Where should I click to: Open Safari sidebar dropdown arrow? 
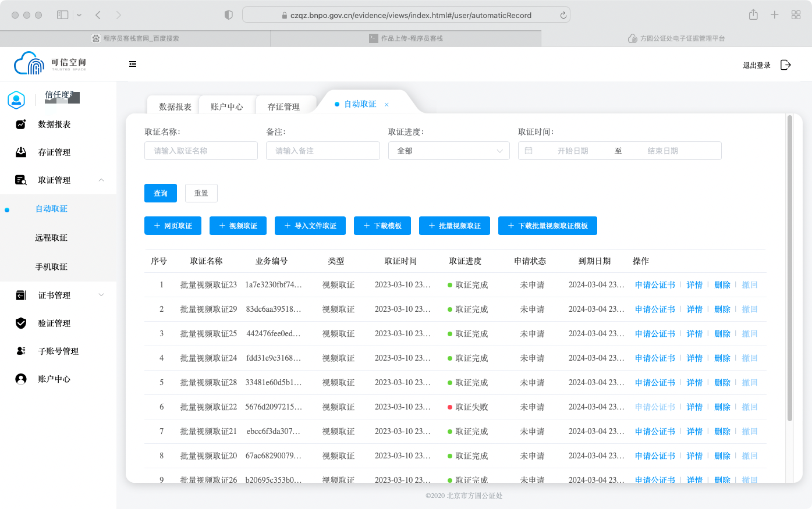coord(79,15)
